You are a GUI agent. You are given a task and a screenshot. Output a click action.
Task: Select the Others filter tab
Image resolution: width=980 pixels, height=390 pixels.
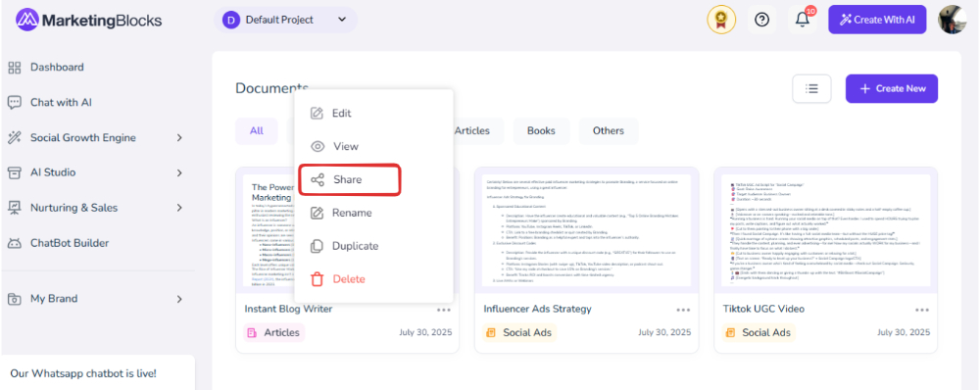coord(609,131)
